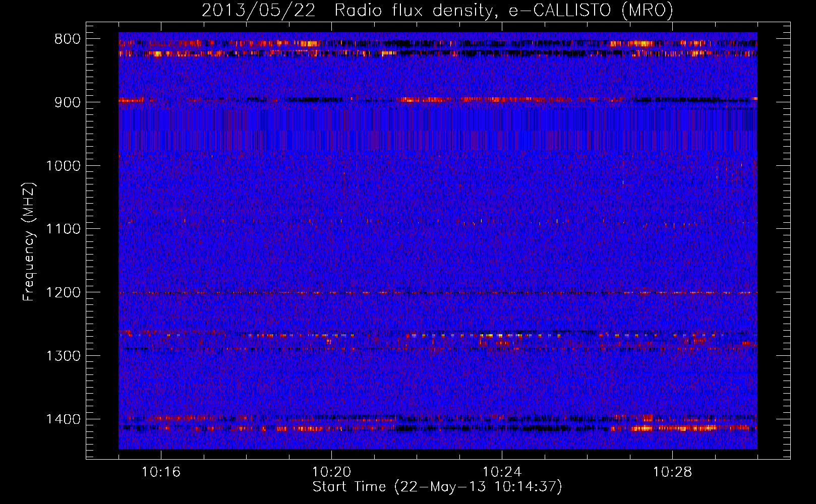816x504 pixels.
Task: Click the '900' frequency axis label
Action: point(68,102)
